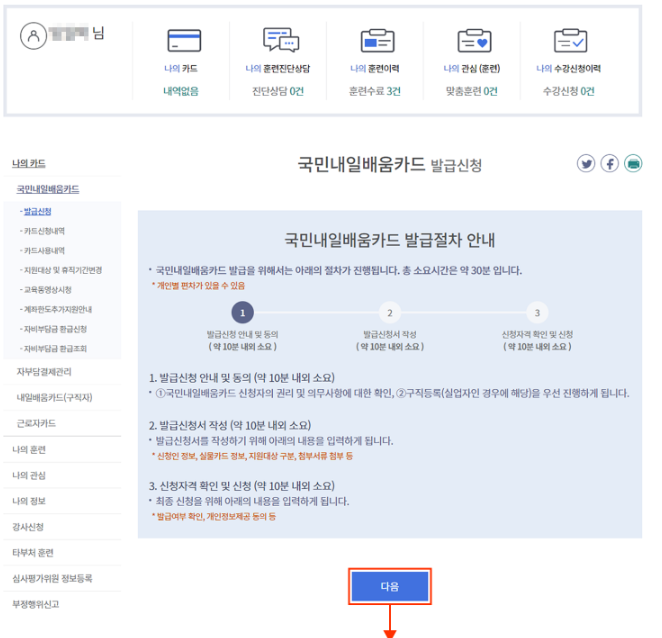Click the blue 다음 button
Viewport: 662px width, 638px height.
[x=390, y=586]
